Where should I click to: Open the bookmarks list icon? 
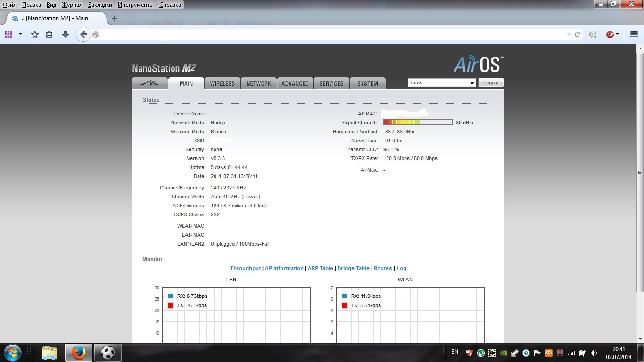(49, 34)
